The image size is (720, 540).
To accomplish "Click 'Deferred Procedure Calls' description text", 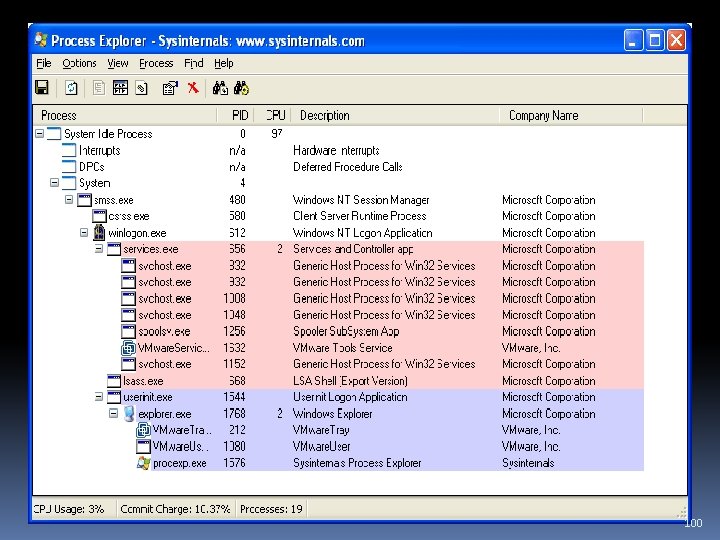I will pyautogui.click(x=348, y=167).
